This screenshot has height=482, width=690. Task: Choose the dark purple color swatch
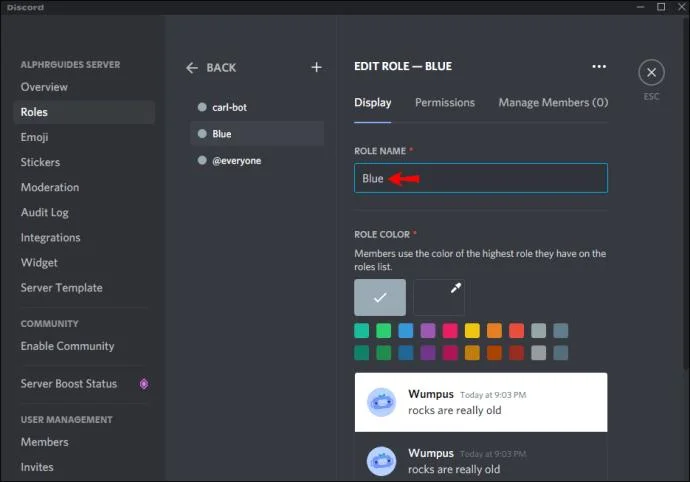pyautogui.click(x=428, y=353)
